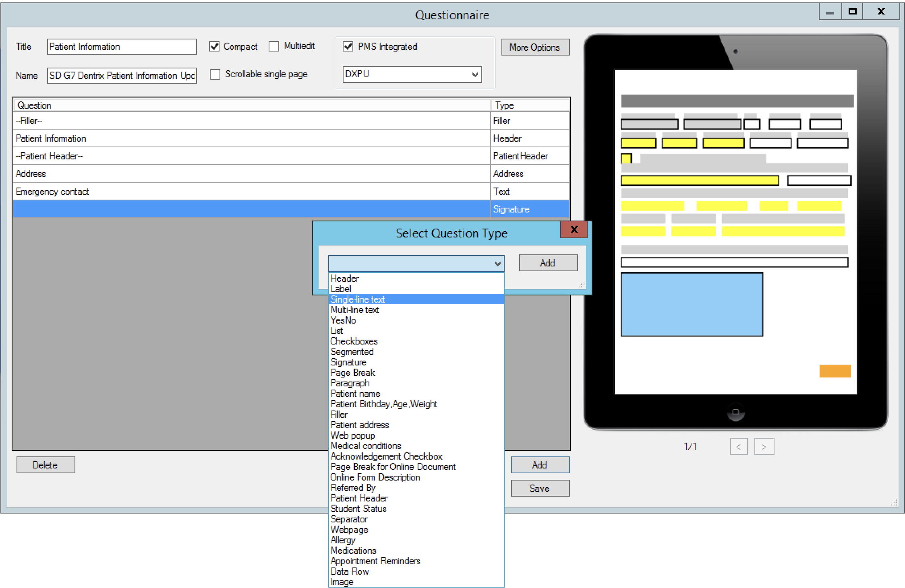Choose Data Row option
905x588 pixels.
[416, 571]
